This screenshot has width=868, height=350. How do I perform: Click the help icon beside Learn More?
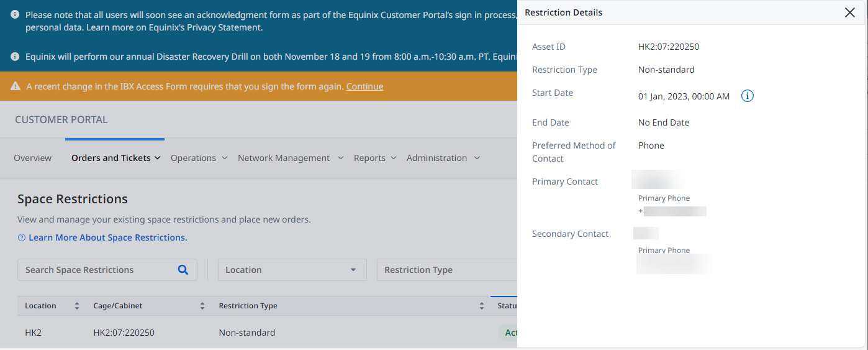click(x=22, y=237)
